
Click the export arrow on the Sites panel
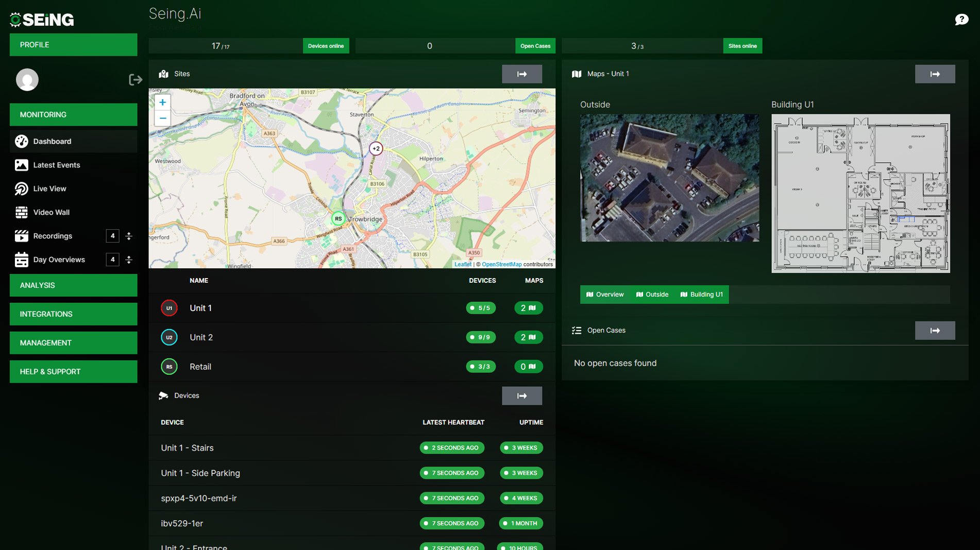click(x=522, y=74)
